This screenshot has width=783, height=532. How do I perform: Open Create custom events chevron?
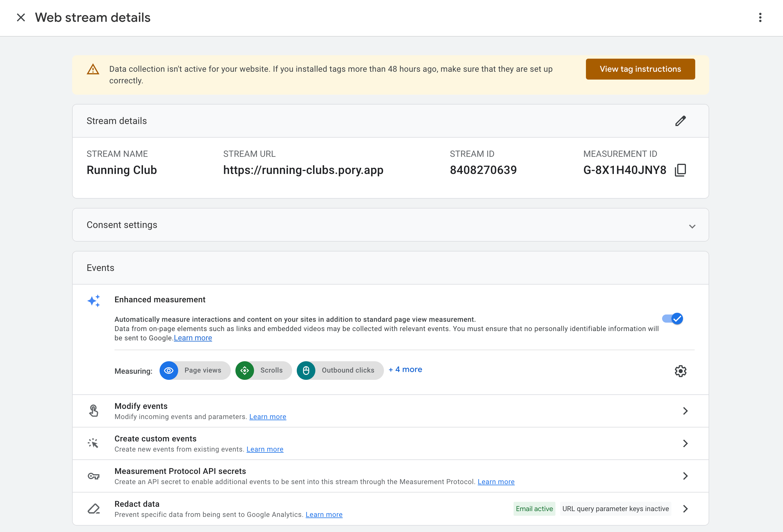[x=685, y=443]
